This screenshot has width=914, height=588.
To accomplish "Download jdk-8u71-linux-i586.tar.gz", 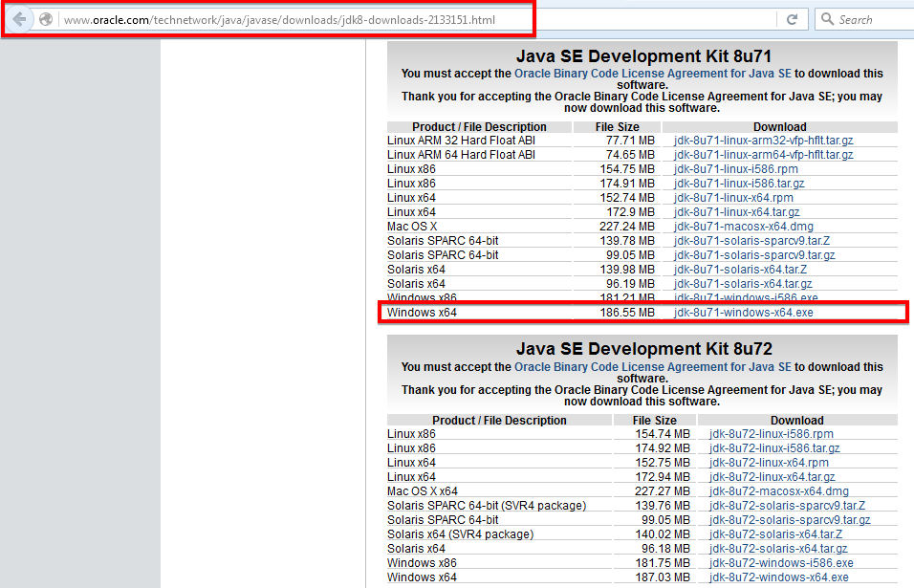I will (x=738, y=184).
